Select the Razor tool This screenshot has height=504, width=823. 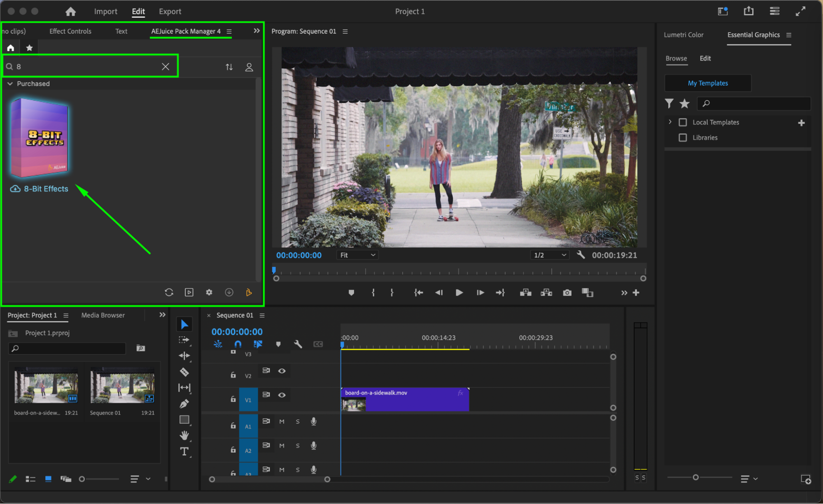(184, 372)
